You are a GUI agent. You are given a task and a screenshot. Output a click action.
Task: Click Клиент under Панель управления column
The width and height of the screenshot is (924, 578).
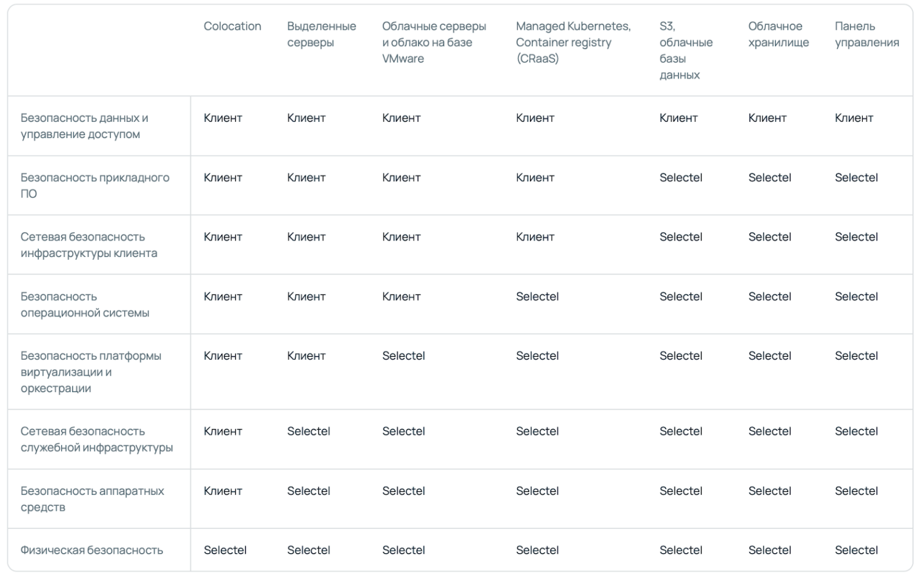pos(854,118)
